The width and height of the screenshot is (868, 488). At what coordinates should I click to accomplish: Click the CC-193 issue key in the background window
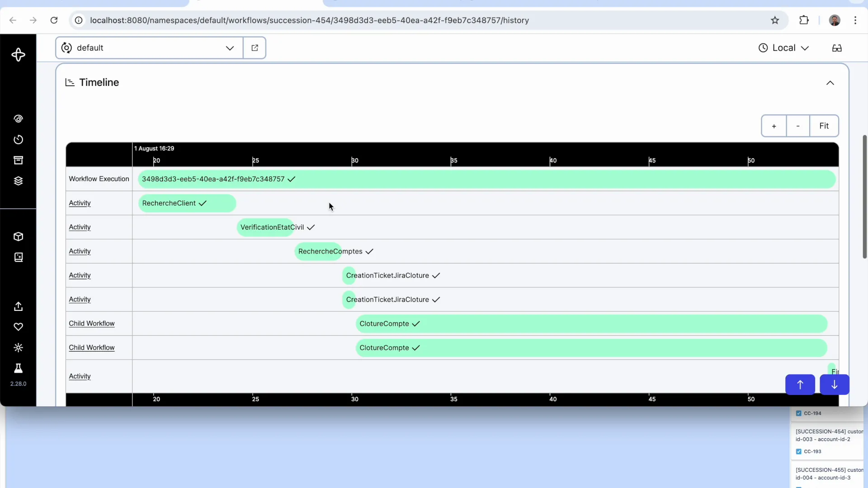click(812, 451)
